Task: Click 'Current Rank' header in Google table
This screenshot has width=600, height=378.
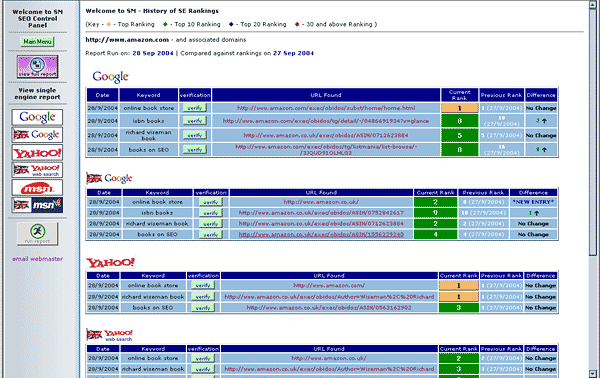Action: pos(460,95)
